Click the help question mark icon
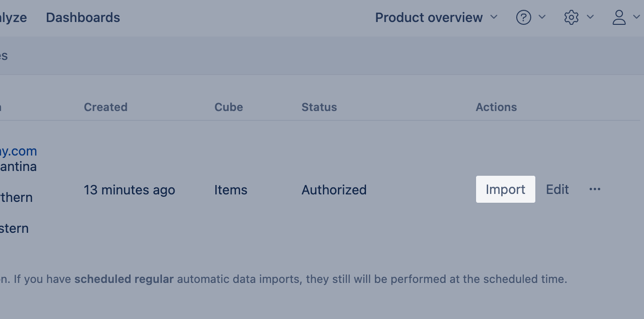Screen dimensions: 644x319 [x=523, y=18]
